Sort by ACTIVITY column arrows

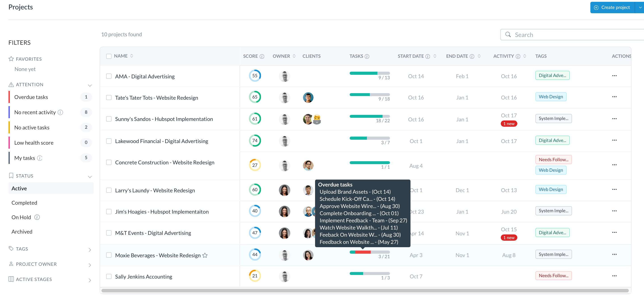point(524,56)
